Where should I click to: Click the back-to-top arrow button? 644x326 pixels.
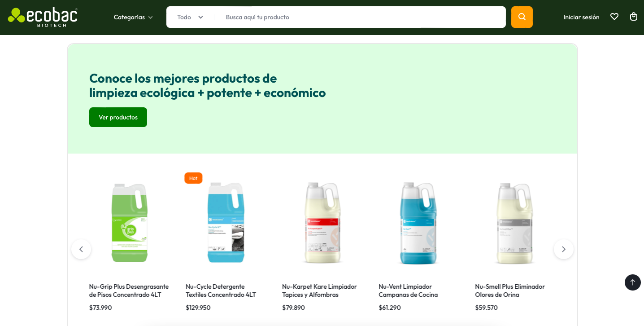tap(633, 282)
